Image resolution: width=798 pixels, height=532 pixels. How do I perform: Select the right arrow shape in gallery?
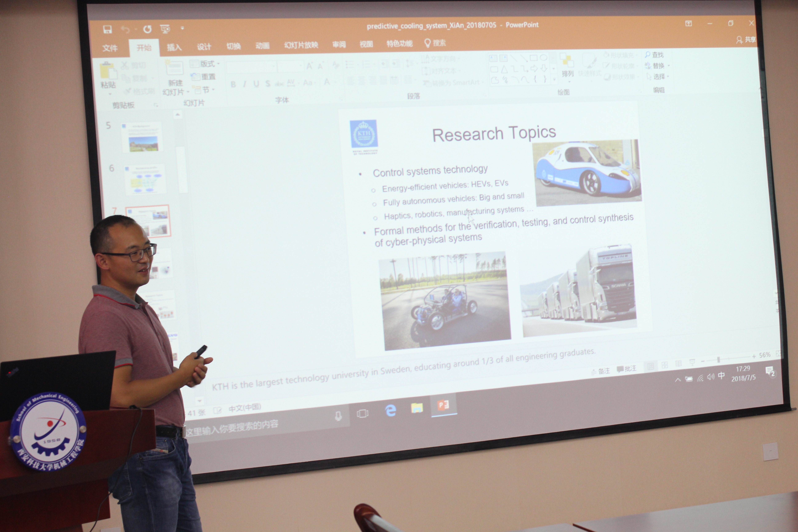pyautogui.click(x=534, y=69)
